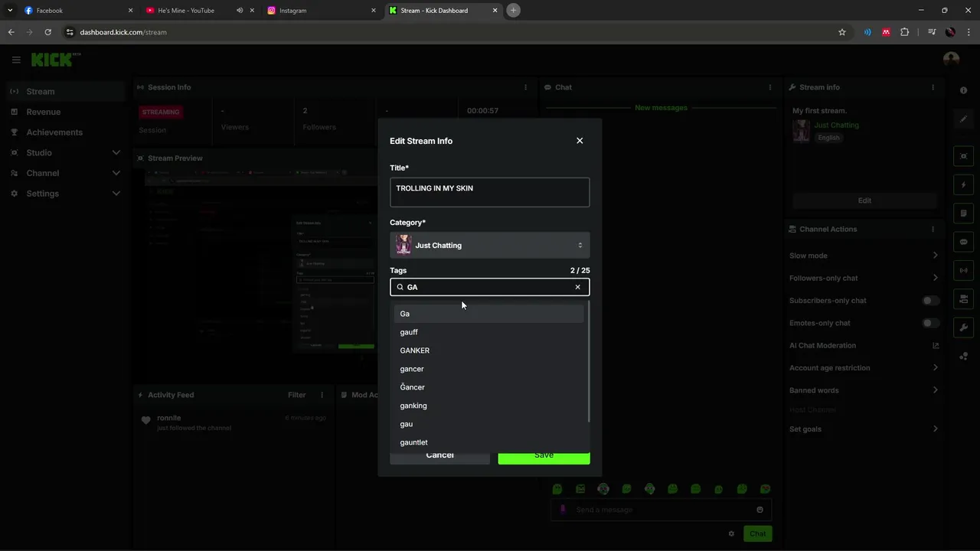Image resolution: width=980 pixels, height=551 pixels.
Task: Open Stream info panel three-dot menu
Action: [933, 87]
